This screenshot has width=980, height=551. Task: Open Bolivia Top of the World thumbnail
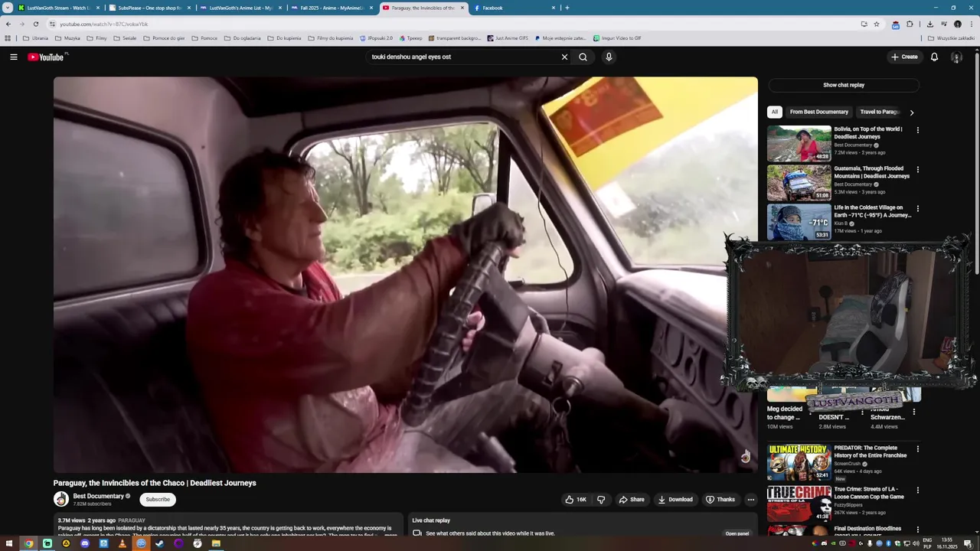(x=799, y=142)
